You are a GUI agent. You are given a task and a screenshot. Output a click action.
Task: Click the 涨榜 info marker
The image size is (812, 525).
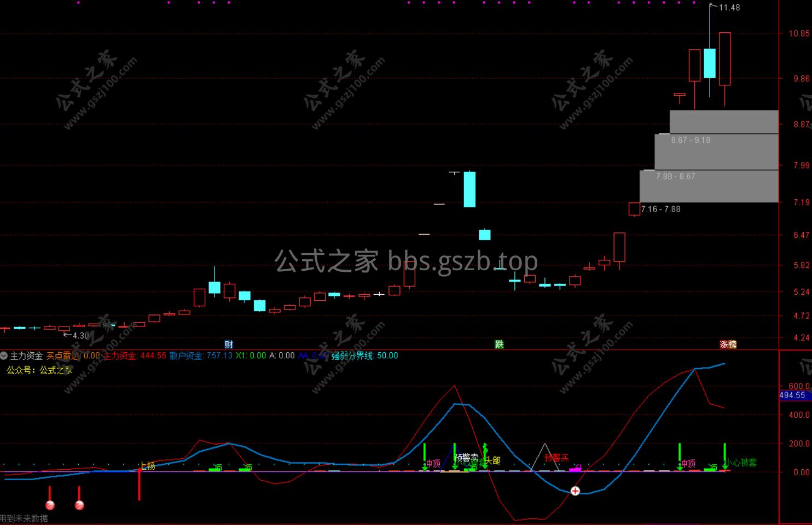tap(728, 344)
